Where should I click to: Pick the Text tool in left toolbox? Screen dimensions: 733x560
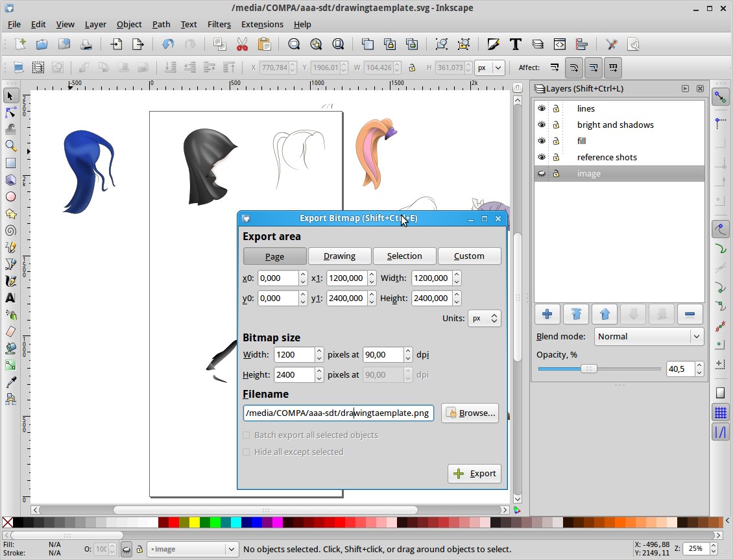[10, 298]
